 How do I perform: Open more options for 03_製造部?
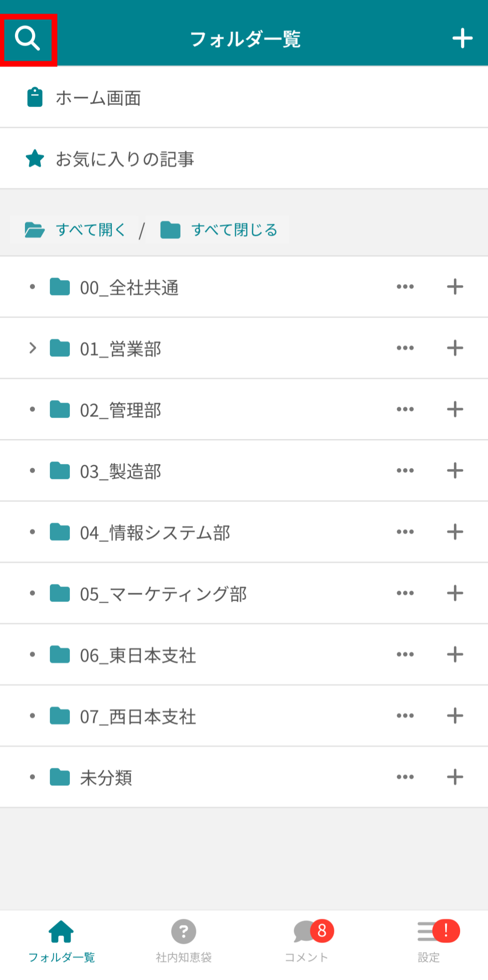(x=405, y=471)
